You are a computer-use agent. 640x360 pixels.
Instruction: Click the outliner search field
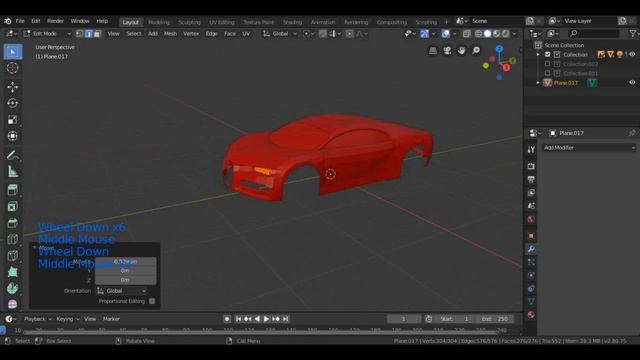tap(594, 33)
